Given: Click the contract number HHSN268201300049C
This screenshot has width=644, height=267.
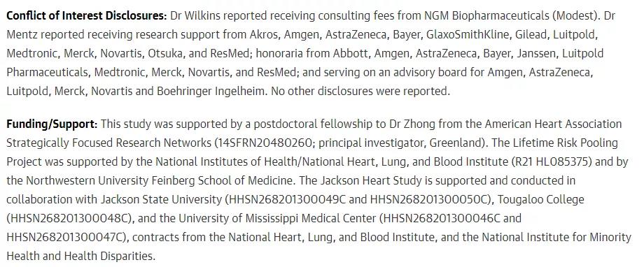Looking at the screenshot, I should tap(288, 199).
